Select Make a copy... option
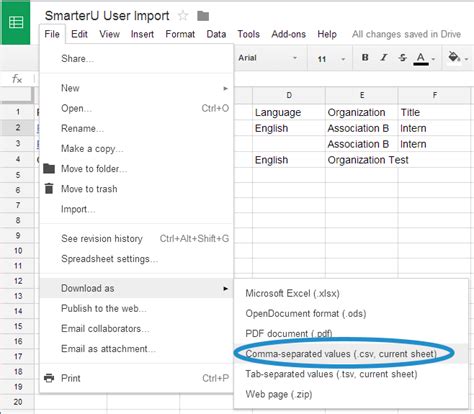The image size is (474, 414). coord(137,149)
